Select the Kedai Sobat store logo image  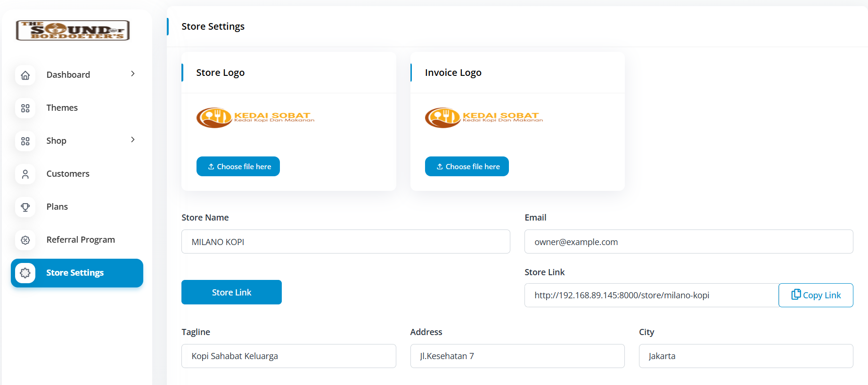tap(255, 118)
